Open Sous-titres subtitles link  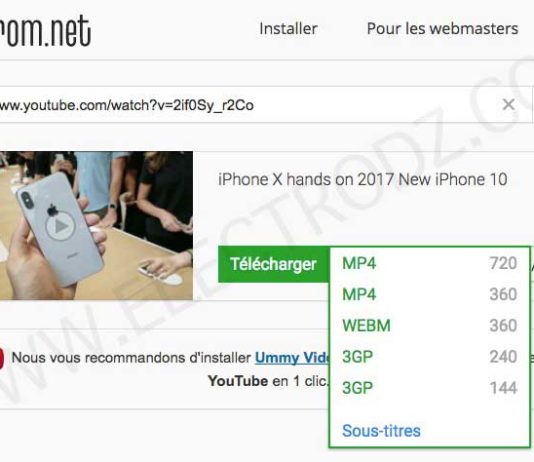[381, 431]
